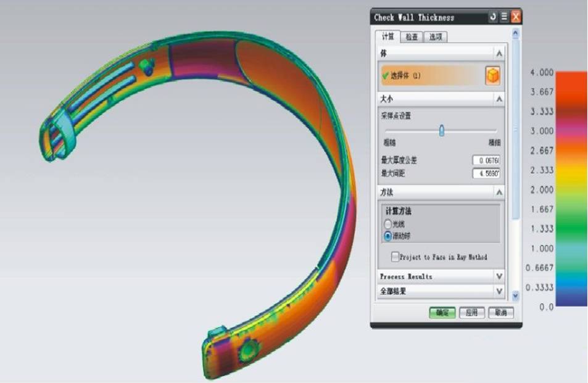588x383 pixels.
Task: Click the 应用 button
Action: [x=471, y=313]
